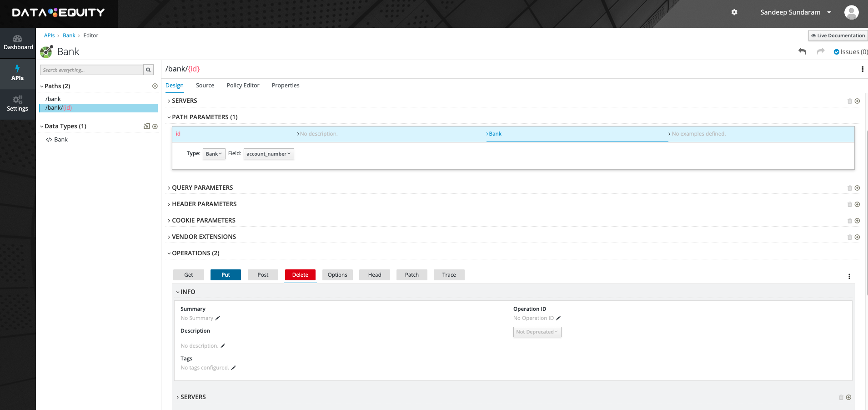Viewport: 868px width, 410px height.
Task: Add a server with top SERVERS plus icon
Action: click(x=857, y=101)
